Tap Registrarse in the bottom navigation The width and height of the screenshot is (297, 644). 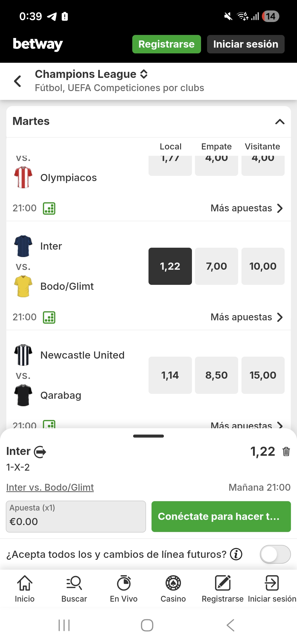pyautogui.click(x=222, y=588)
